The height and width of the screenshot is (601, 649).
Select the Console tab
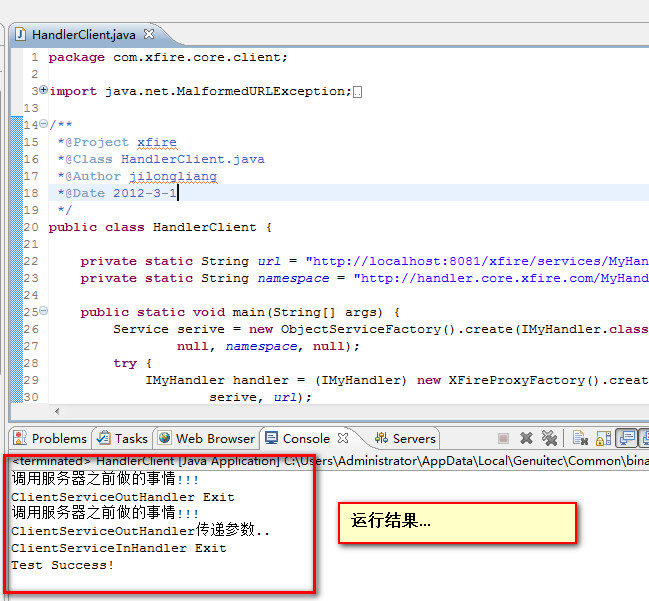tap(306, 438)
